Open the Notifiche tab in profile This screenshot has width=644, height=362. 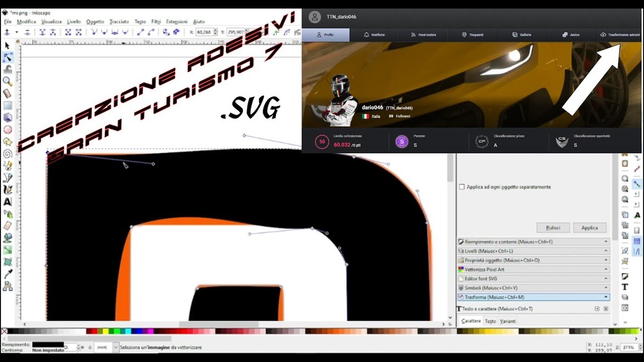(x=374, y=35)
